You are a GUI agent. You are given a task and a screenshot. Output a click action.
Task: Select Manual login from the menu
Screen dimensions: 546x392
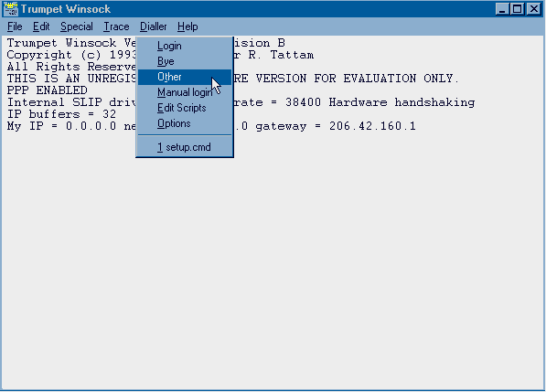185,92
